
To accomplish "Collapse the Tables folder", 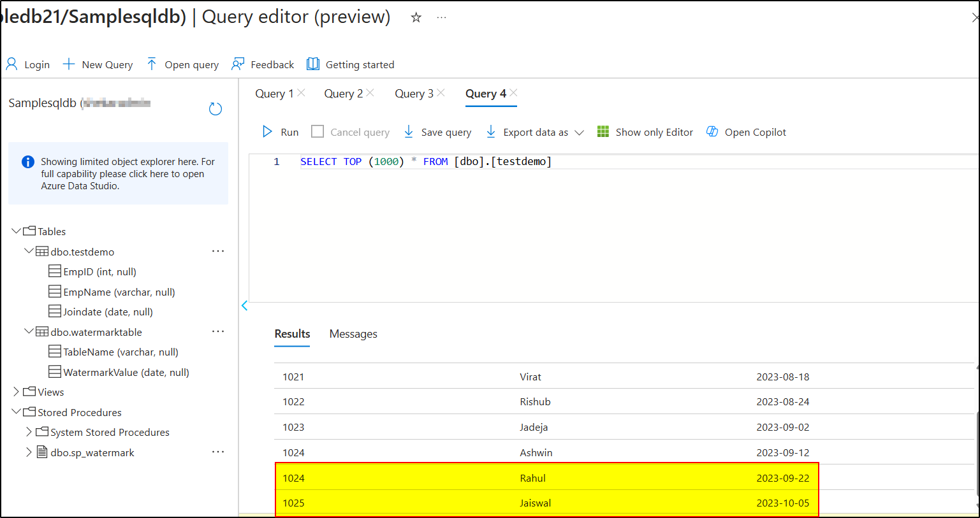I will pos(16,231).
